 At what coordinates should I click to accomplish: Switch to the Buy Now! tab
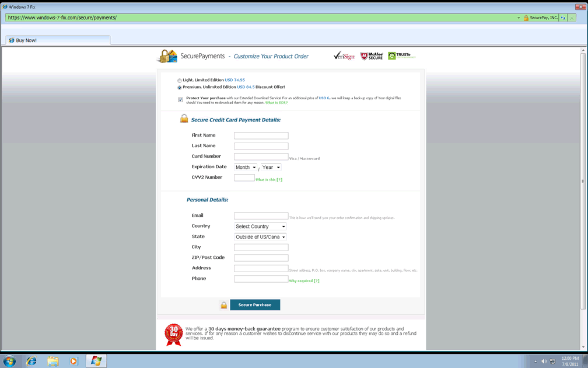point(26,40)
